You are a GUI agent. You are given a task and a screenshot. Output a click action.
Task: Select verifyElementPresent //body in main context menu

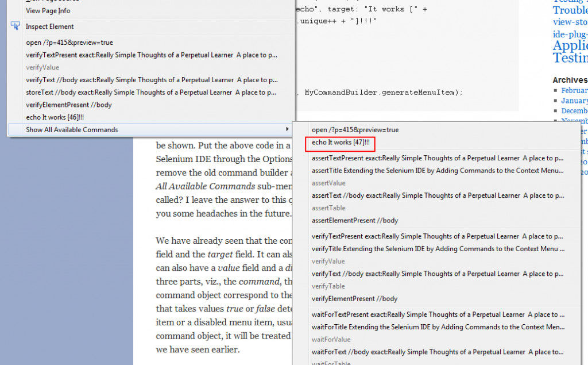[69, 105]
